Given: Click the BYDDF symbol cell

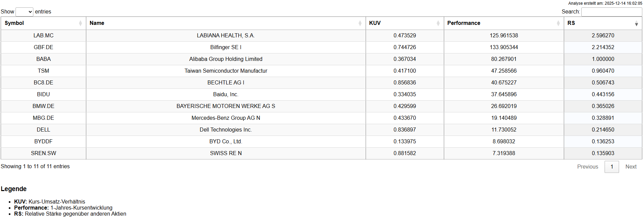Looking at the screenshot, I should (43, 142).
